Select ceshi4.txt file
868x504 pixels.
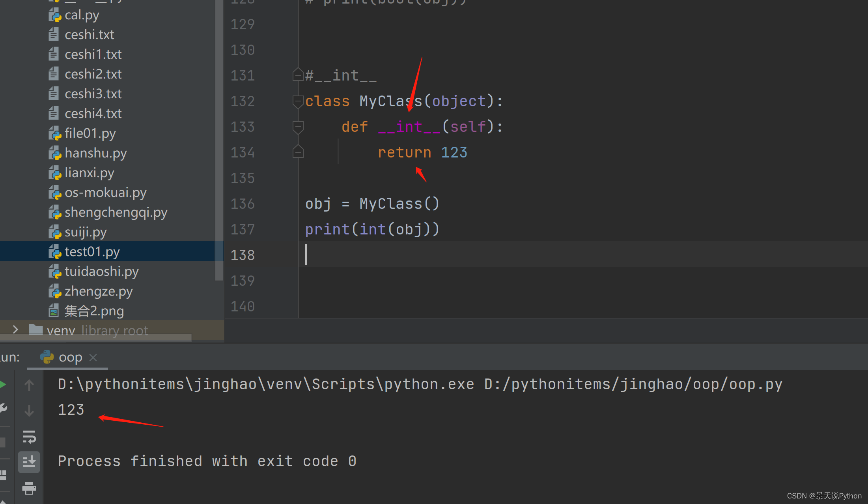tap(93, 114)
